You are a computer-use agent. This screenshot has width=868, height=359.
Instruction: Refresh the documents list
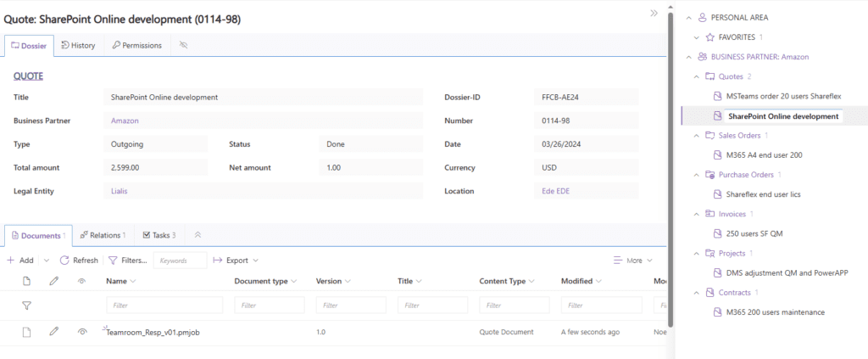(79, 261)
